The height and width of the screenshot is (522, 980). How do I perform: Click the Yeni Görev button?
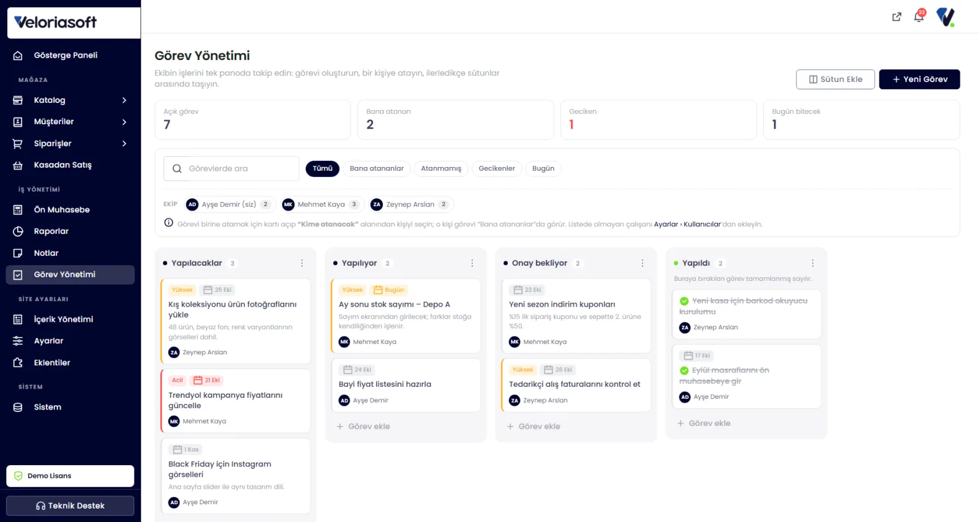click(919, 80)
